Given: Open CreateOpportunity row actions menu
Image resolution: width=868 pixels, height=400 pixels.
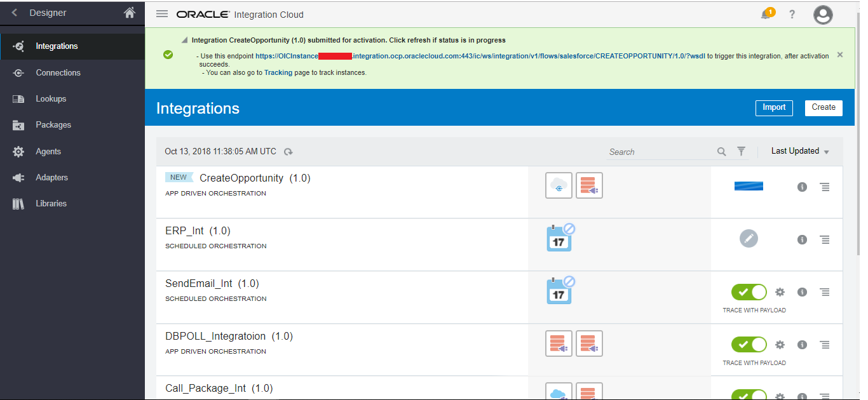Looking at the screenshot, I should point(825,187).
